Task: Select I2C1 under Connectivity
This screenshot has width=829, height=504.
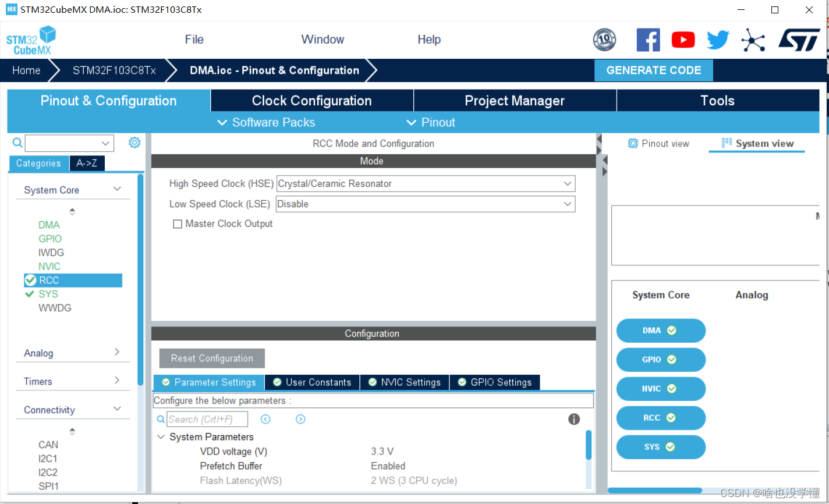Action: click(x=48, y=459)
